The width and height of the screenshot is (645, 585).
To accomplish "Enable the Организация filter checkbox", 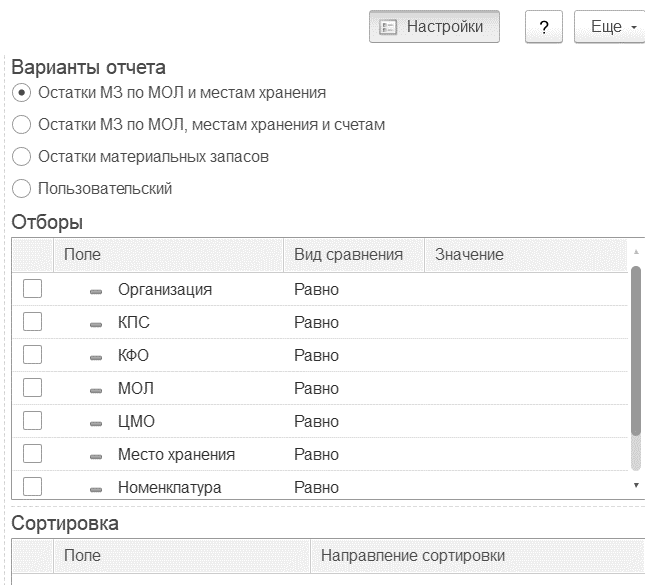I will tap(32, 288).
